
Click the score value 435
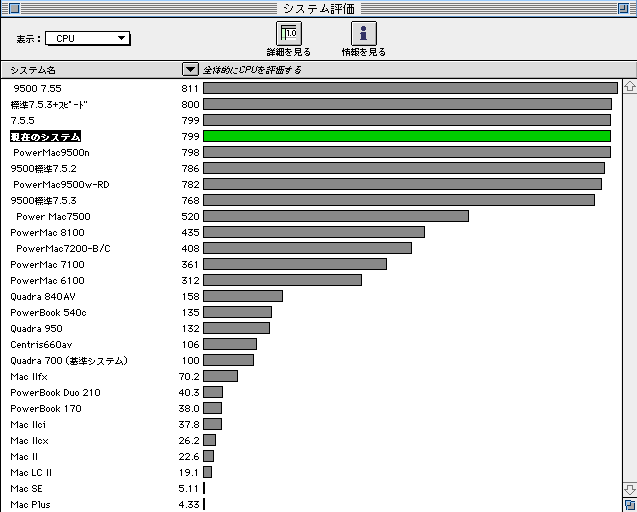190,233
